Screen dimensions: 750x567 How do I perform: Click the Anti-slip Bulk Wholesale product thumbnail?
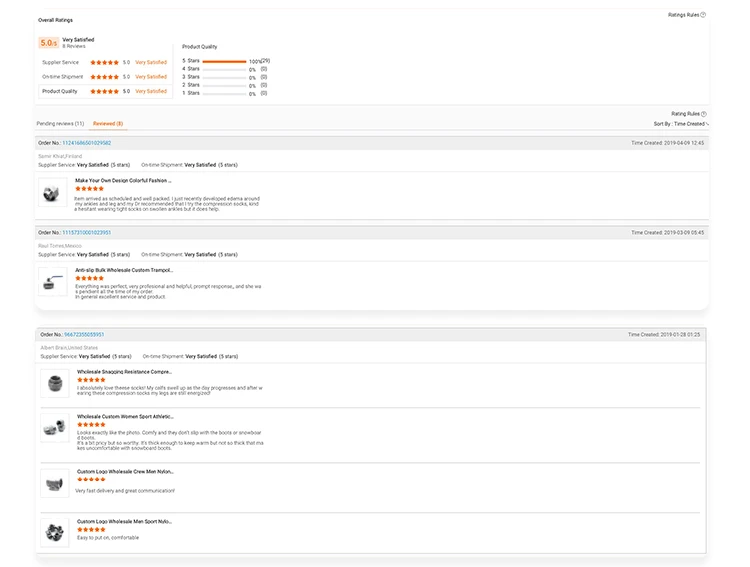click(52, 281)
